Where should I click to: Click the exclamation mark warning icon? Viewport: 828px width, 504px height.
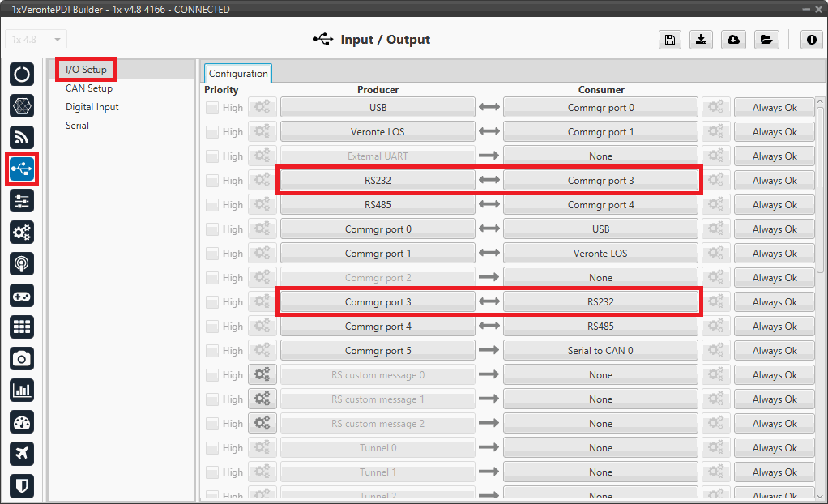point(812,40)
